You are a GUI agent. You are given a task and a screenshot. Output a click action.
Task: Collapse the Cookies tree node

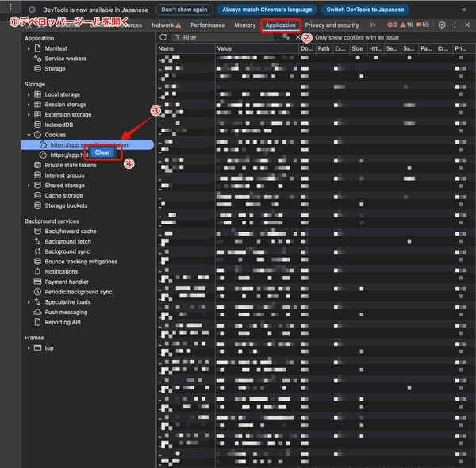(29, 135)
